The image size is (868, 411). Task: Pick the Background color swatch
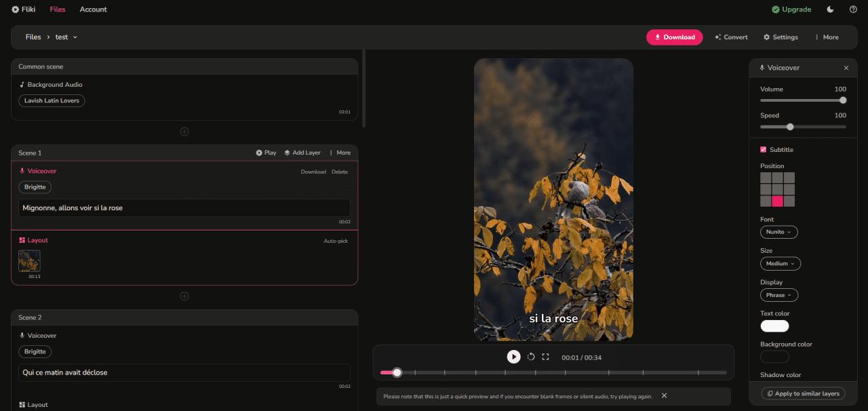point(774,357)
